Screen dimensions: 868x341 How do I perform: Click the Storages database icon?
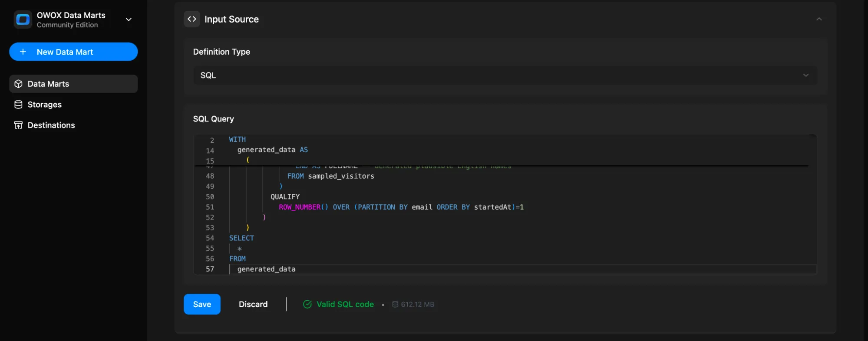click(18, 105)
